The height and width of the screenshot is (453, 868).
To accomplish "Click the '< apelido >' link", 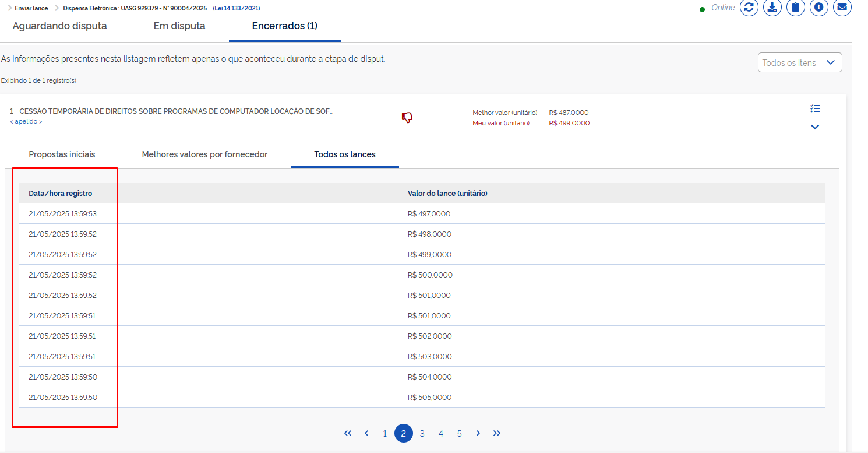I will click(x=26, y=121).
